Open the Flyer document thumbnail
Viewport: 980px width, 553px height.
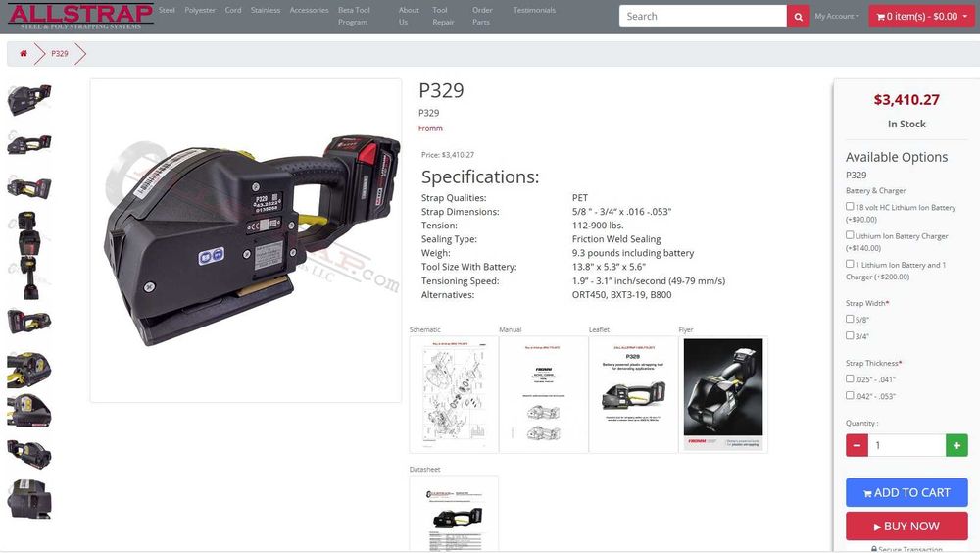(723, 394)
